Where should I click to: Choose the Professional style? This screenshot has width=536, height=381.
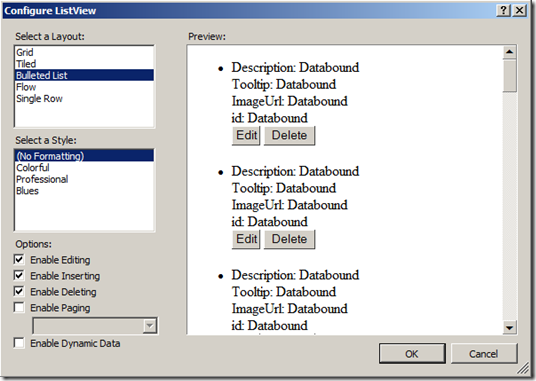[x=84, y=179]
